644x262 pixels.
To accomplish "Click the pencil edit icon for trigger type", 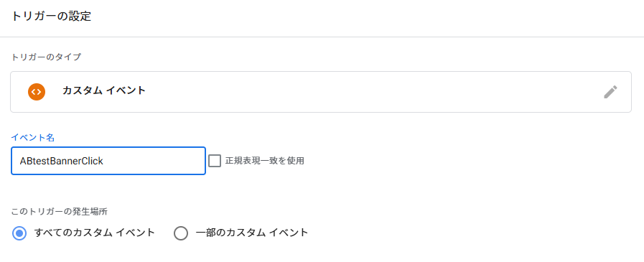I will click(610, 92).
